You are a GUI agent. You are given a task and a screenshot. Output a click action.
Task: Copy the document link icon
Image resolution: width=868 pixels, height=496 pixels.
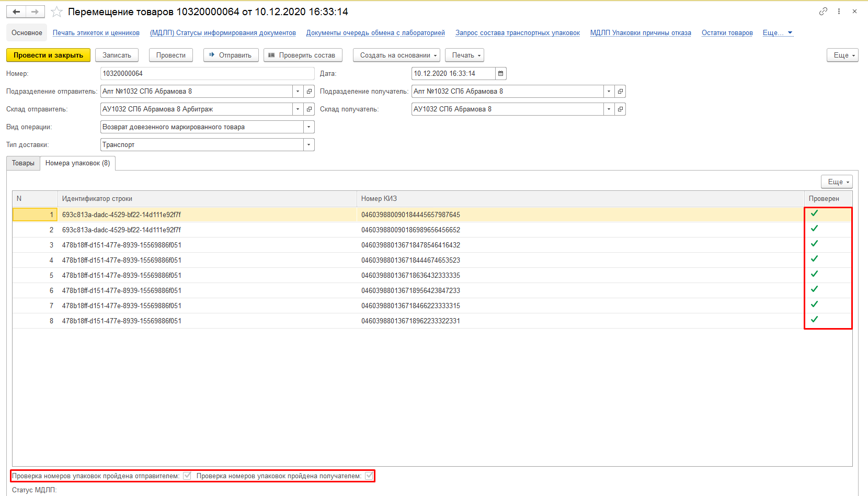click(823, 12)
